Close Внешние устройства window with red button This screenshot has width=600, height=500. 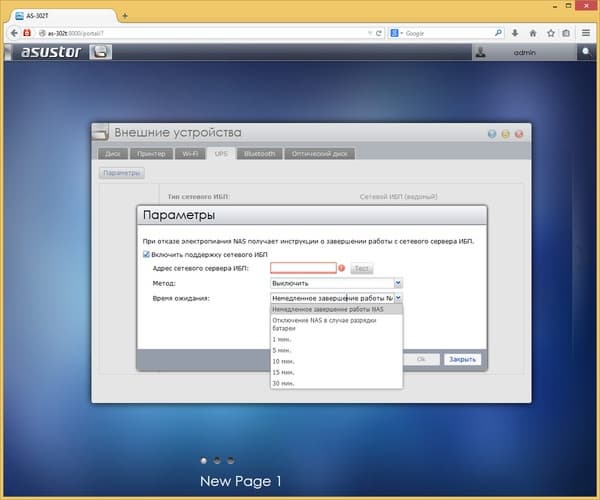[519, 134]
